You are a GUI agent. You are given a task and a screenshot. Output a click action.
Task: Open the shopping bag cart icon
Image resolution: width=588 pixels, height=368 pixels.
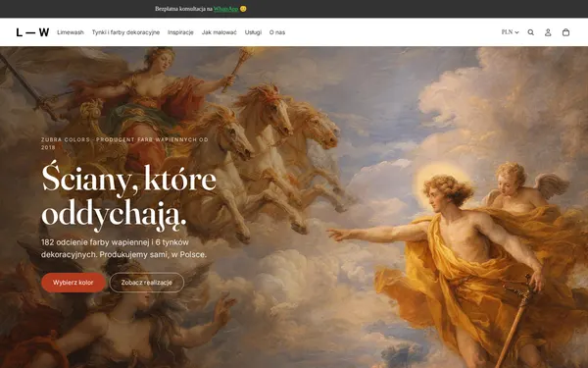(x=565, y=32)
